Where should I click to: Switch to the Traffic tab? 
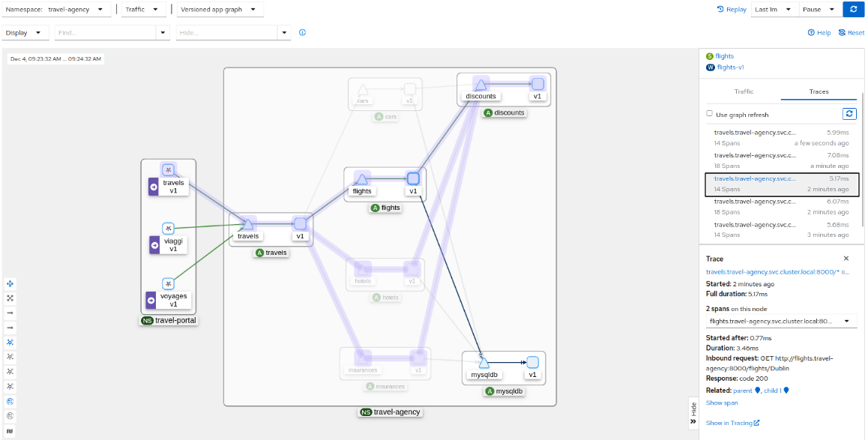(744, 91)
